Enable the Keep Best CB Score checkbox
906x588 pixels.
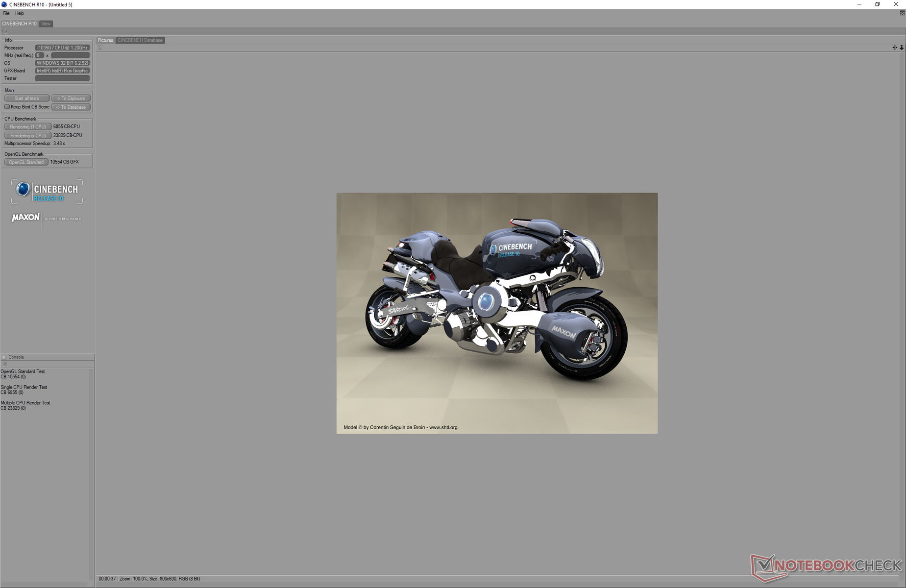[7, 107]
